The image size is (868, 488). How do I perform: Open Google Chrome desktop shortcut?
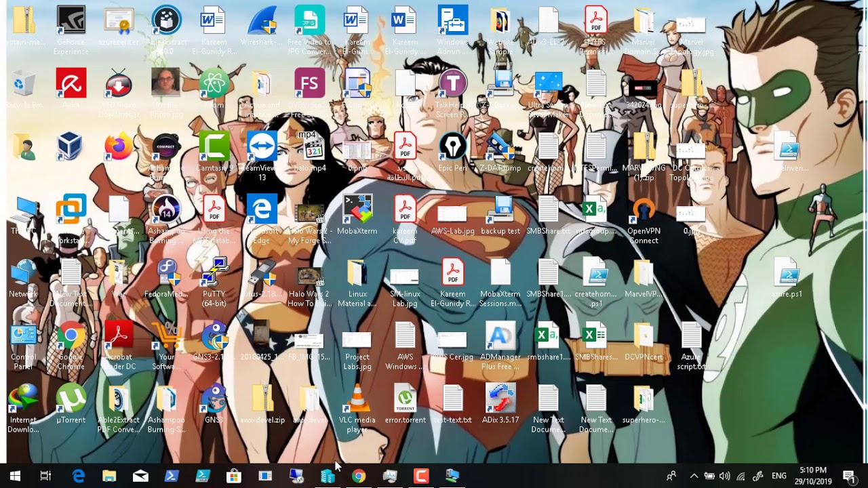point(71,335)
